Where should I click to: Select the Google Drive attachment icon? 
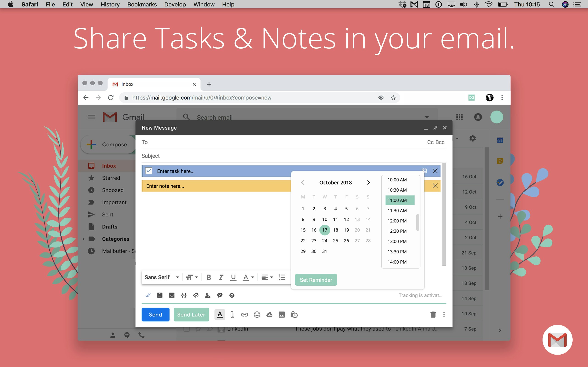269,314
